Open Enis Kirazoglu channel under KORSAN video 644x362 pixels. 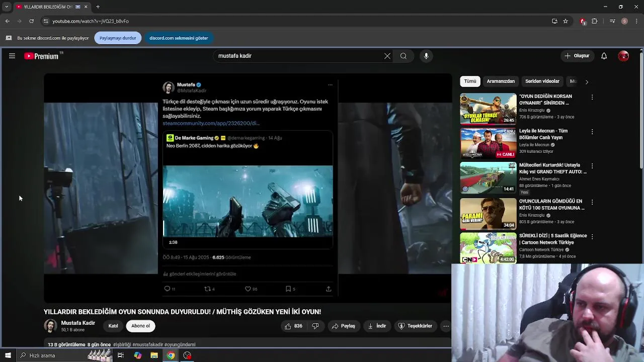532,110
